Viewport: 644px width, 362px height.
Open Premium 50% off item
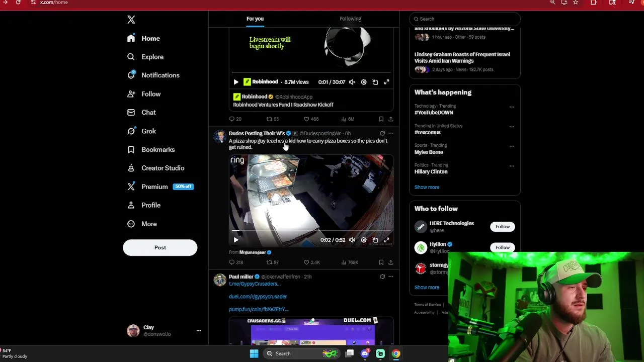pos(160,187)
